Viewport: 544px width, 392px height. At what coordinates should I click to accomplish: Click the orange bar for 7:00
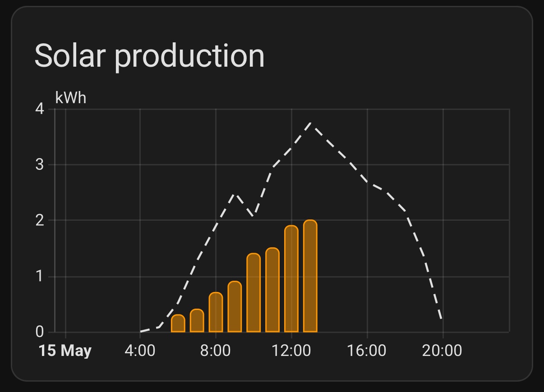tap(197, 321)
